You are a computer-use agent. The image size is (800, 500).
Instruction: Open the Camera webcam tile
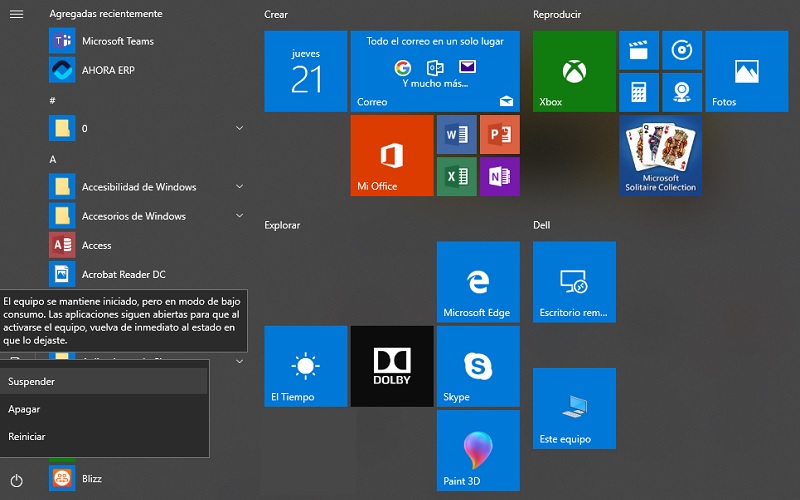point(682,92)
